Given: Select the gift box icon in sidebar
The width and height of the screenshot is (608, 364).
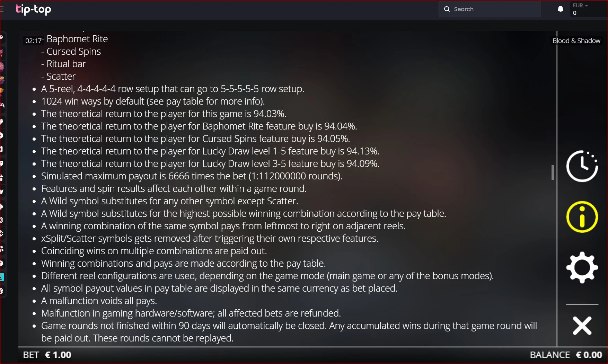Looking at the screenshot, I should pos(2,178).
